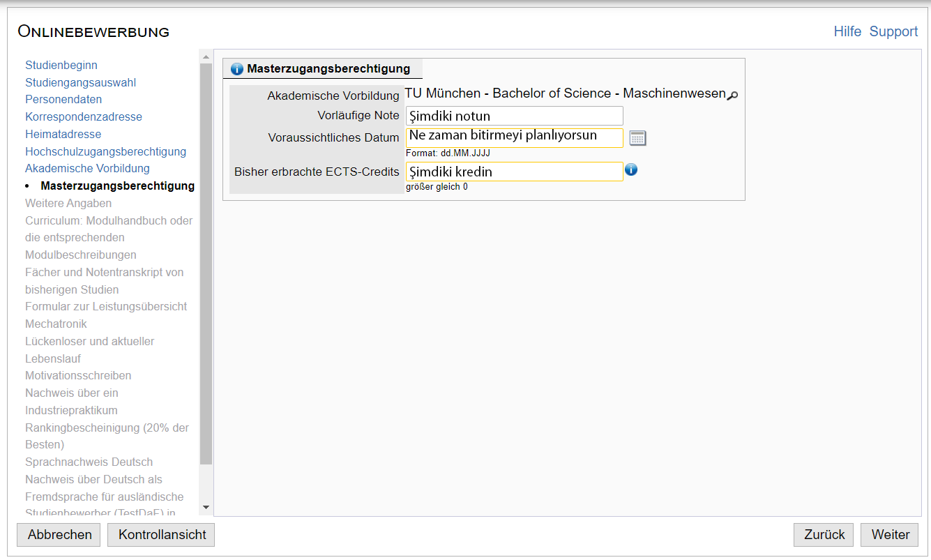Click the sidebar scroll down arrow
The image size is (931, 560).
click(206, 508)
